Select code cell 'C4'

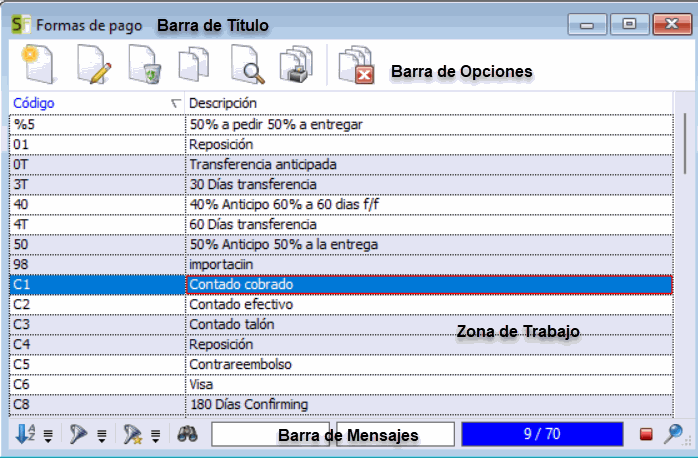point(97,345)
